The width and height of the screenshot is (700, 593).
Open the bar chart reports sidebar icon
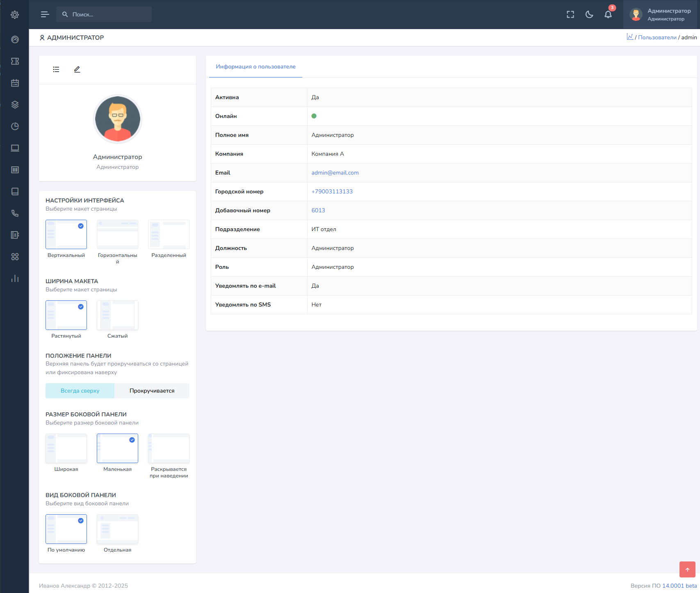pyautogui.click(x=15, y=279)
